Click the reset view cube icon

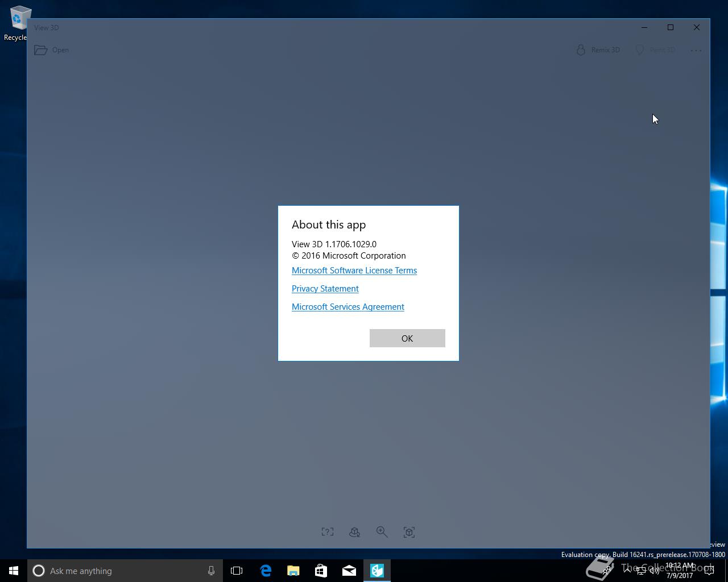[409, 532]
